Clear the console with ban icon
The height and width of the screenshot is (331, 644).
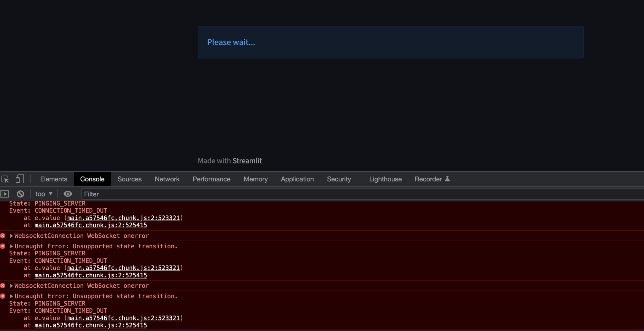pyautogui.click(x=20, y=194)
